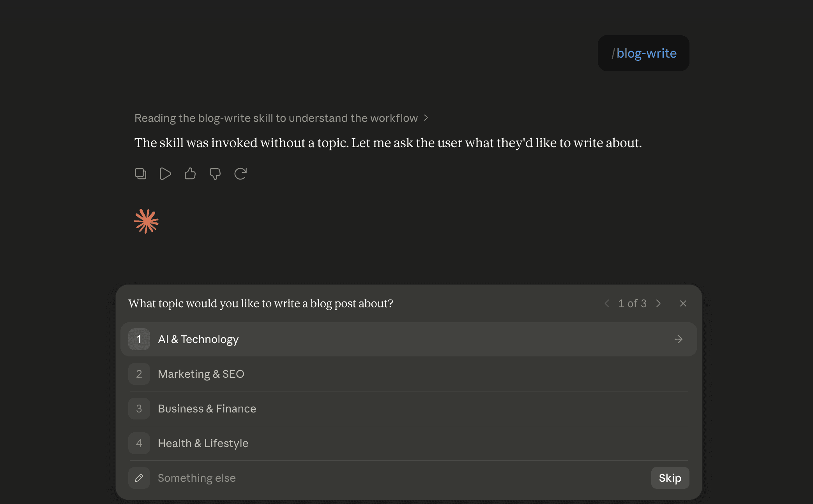Click the number 1 badge
Screen dimensions: 813x504
139,339
